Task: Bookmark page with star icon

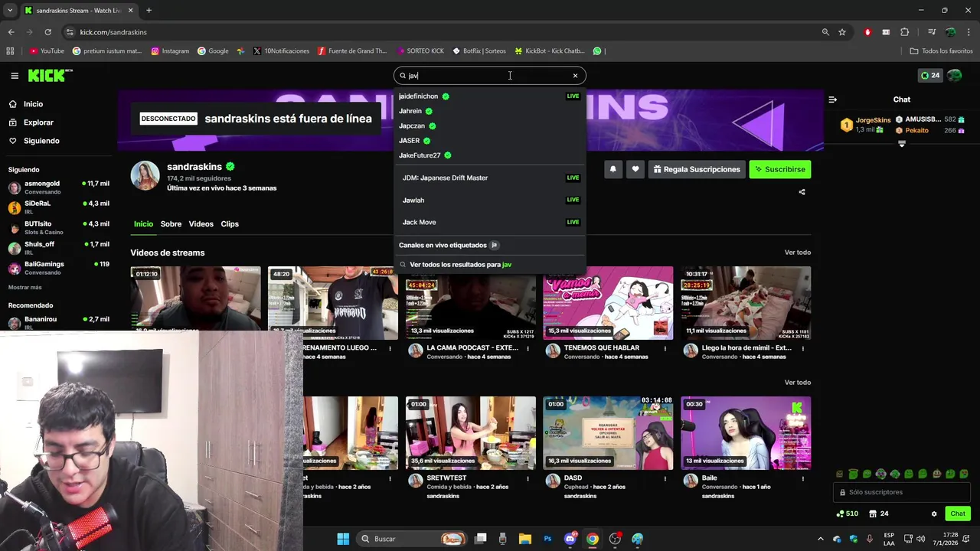Action: point(842,32)
